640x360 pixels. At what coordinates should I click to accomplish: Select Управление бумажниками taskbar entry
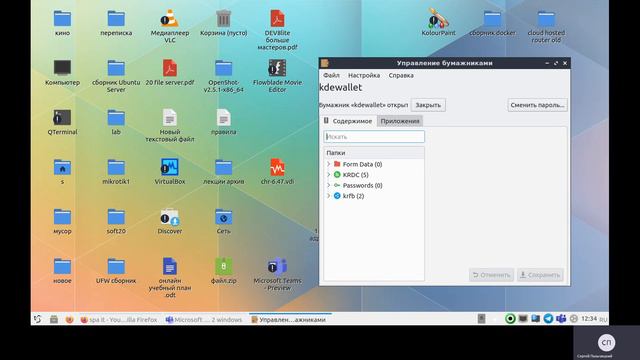point(289,320)
